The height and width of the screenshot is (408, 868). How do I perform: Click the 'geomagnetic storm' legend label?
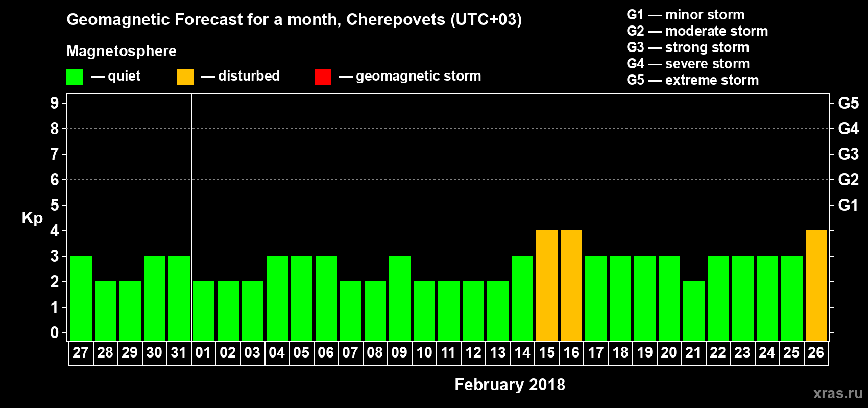(419, 76)
